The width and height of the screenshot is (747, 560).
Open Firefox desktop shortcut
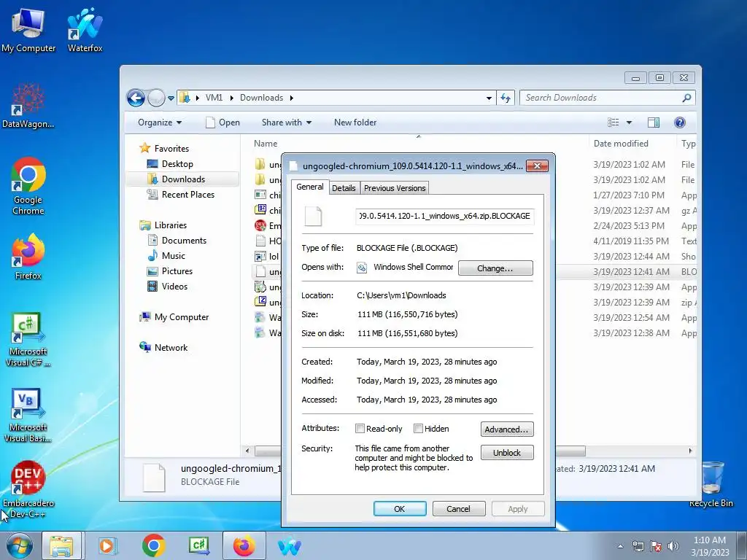pos(28,256)
